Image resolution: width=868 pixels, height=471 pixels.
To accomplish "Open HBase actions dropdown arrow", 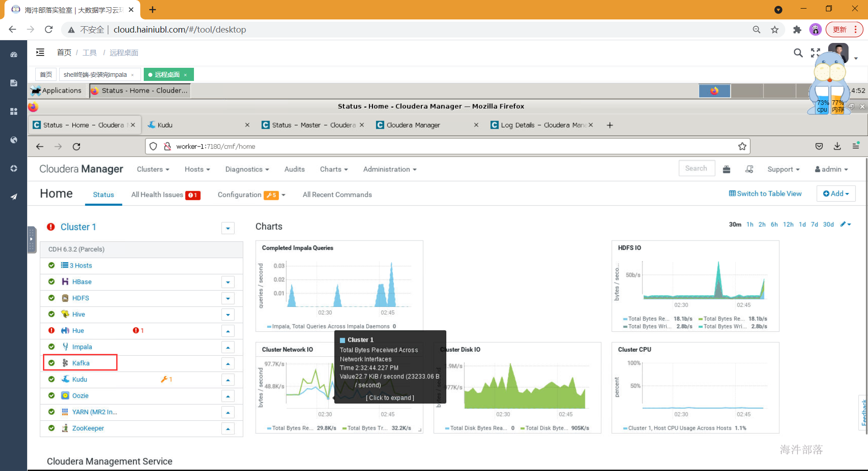I will [x=228, y=282].
